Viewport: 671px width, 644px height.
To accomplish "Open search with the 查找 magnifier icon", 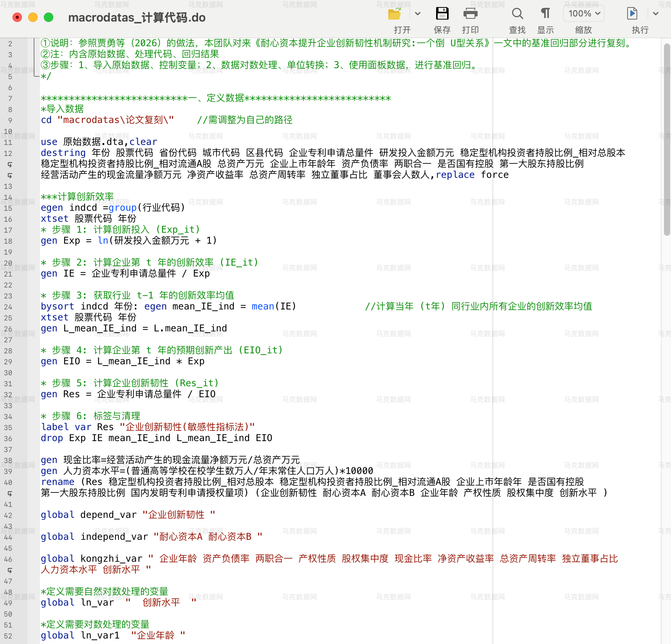I will coord(518,14).
